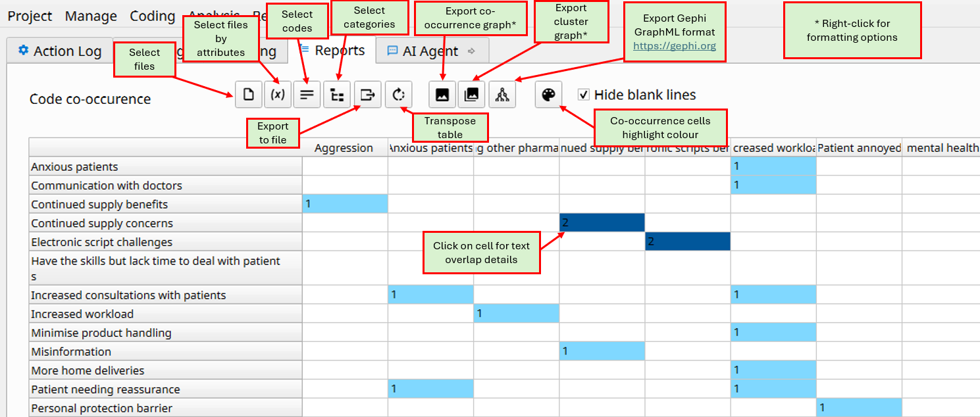Open the Coding menu

point(153,16)
